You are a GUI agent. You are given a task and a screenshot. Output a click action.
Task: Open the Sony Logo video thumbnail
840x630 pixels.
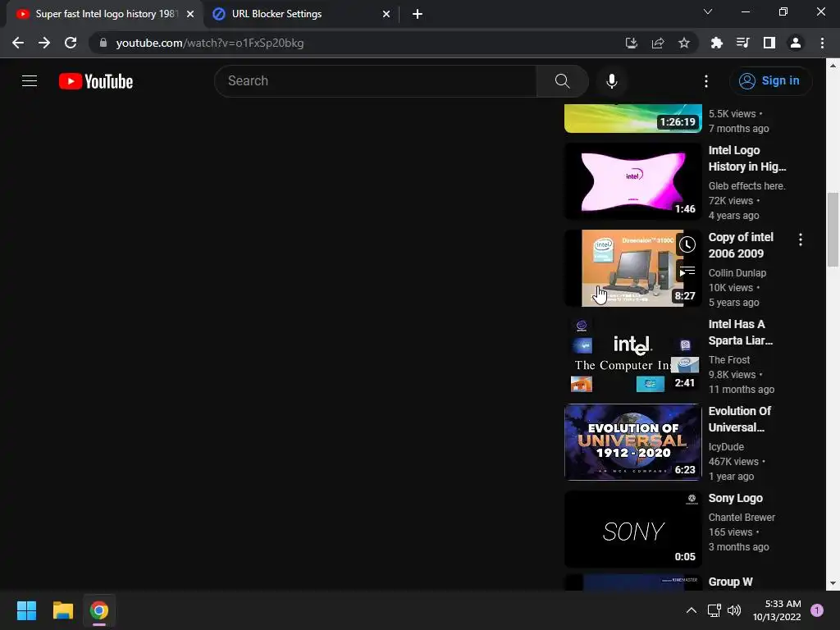[x=633, y=529]
